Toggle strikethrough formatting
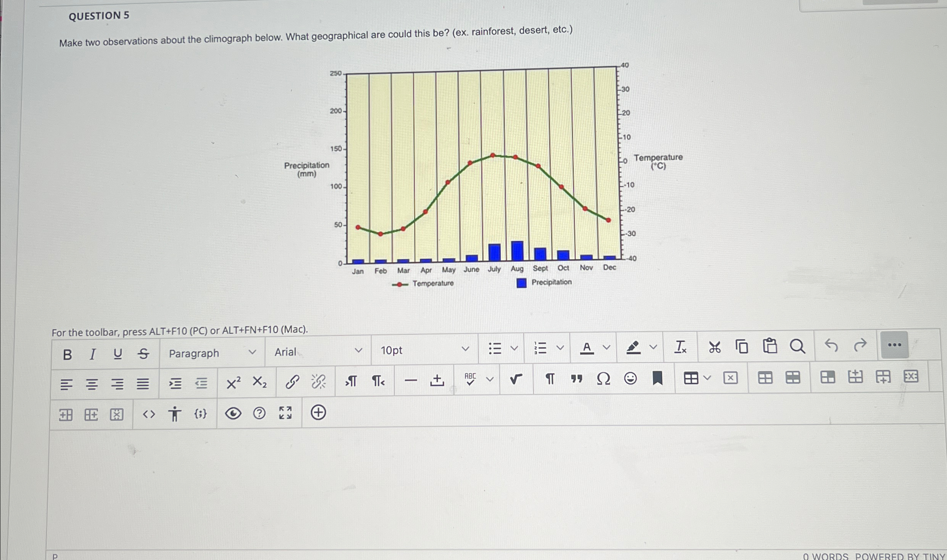This screenshot has width=947, height=560. (143, 353)
